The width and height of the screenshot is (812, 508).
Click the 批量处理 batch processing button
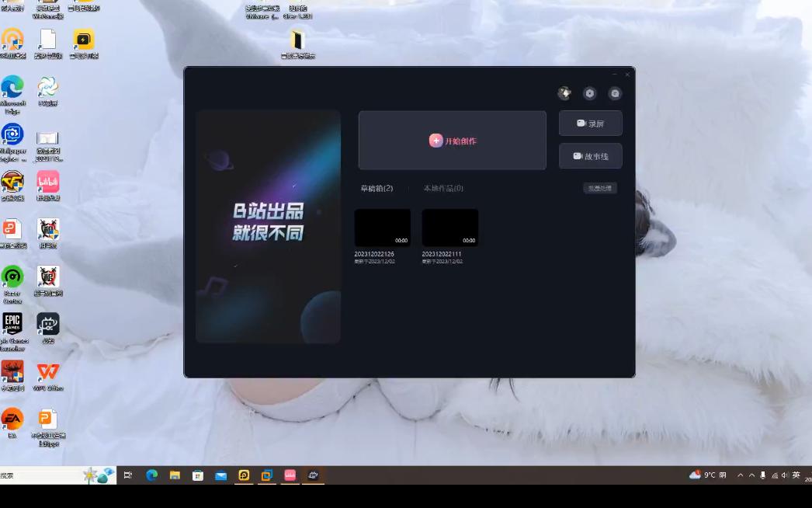point(599,187)
